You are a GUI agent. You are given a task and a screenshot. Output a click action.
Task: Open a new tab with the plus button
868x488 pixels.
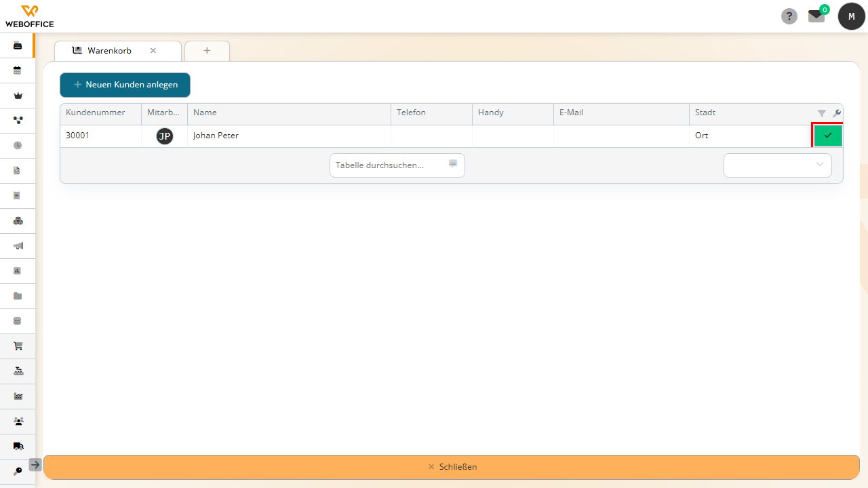(x=207, y=51)
